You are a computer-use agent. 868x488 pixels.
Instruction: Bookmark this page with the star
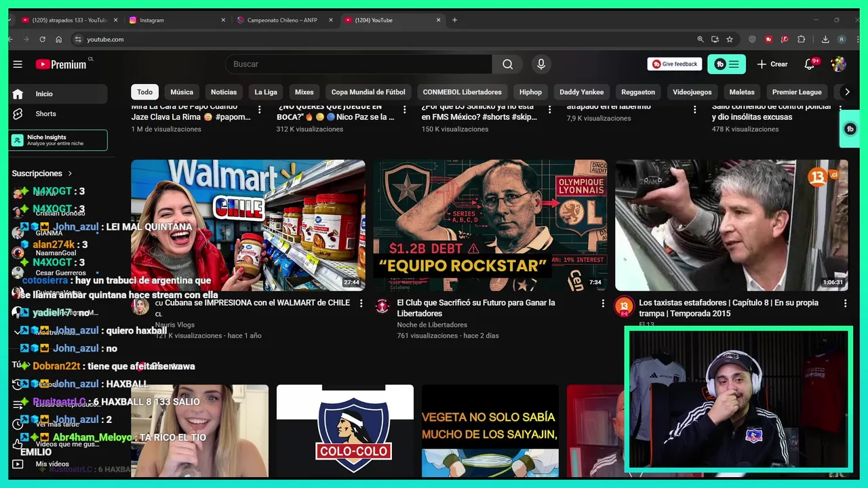(730, 39)
